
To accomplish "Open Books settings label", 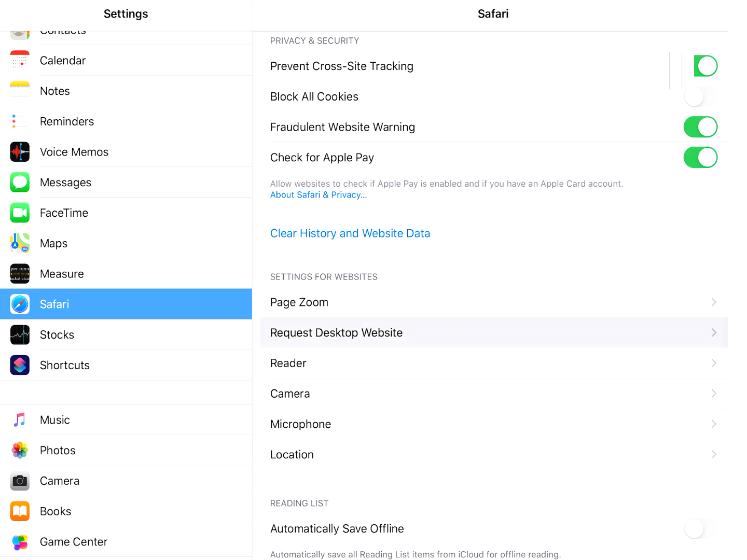I will (56, 511).
